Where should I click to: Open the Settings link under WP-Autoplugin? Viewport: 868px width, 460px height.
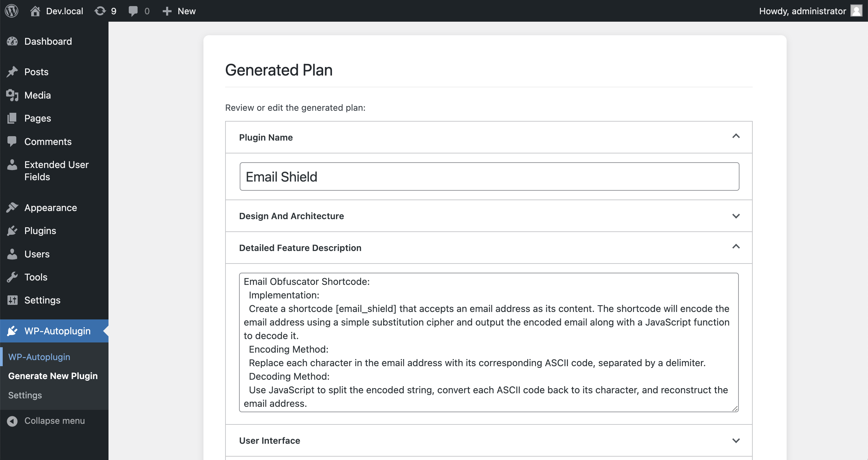pyautogui.click(x=25, y=395)
